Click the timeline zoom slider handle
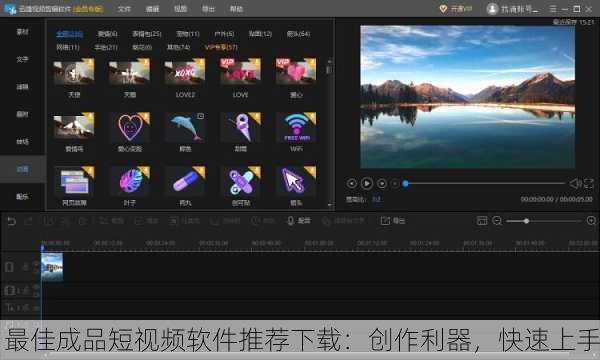The width and height of the screenshot is (600, 360). [527, 221]
